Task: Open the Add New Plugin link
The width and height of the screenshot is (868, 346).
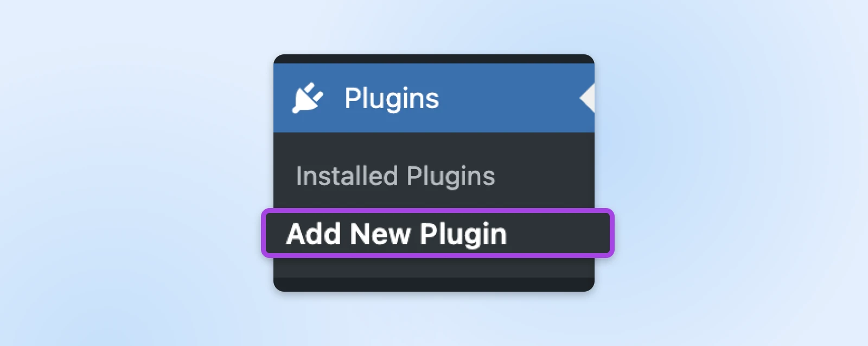Action: [x=397, y=234]
